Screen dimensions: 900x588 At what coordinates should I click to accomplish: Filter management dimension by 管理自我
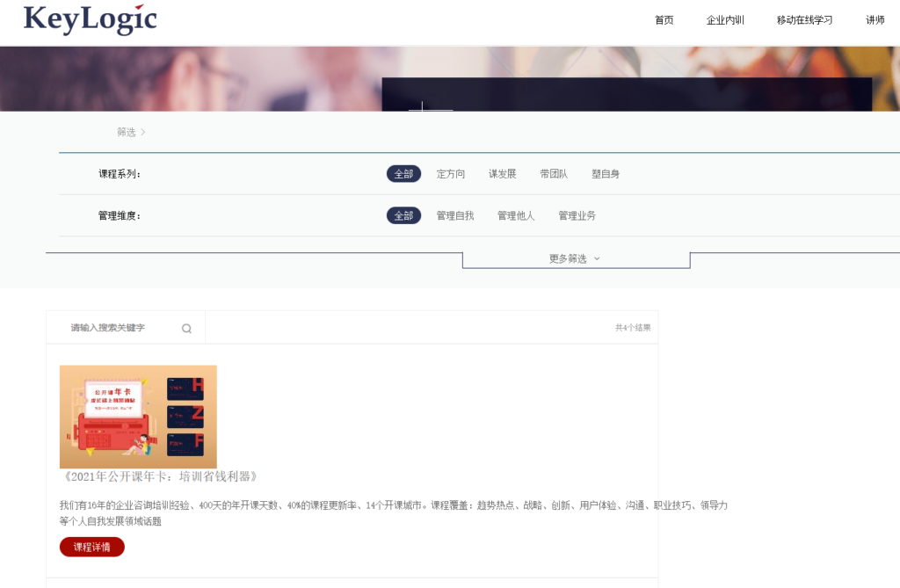(x=455, y=215)
